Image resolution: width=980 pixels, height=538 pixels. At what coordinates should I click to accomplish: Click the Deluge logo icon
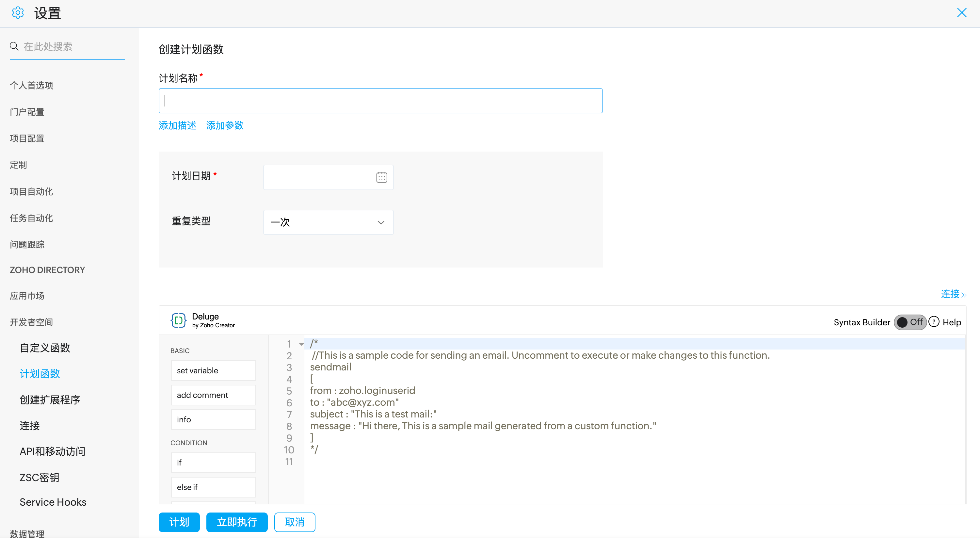178,320
